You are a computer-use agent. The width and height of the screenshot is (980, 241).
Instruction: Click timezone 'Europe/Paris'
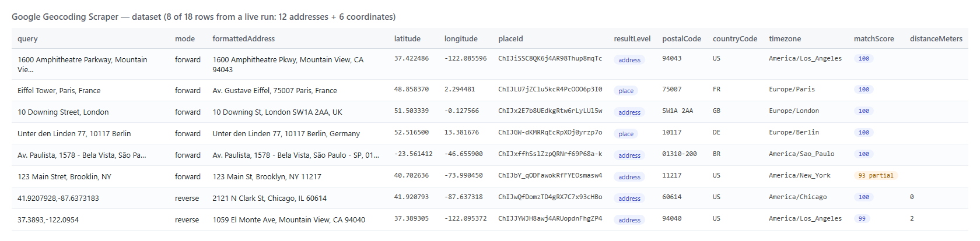(792, 89)
